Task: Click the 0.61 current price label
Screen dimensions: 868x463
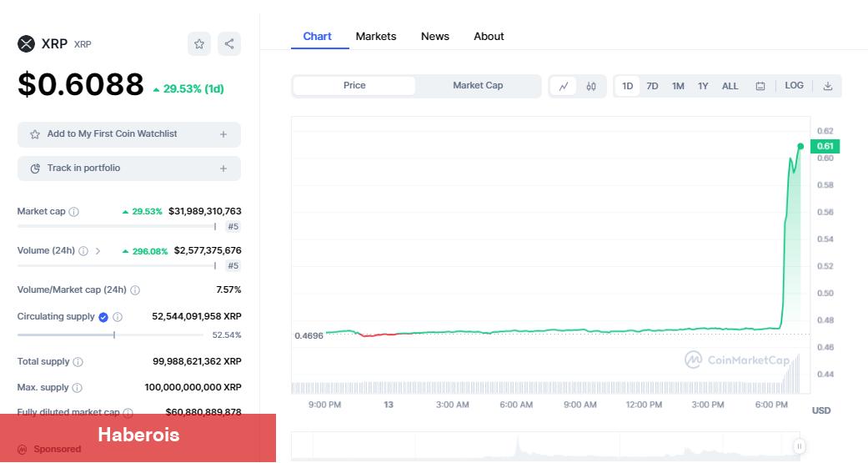Action: point(825,146)
